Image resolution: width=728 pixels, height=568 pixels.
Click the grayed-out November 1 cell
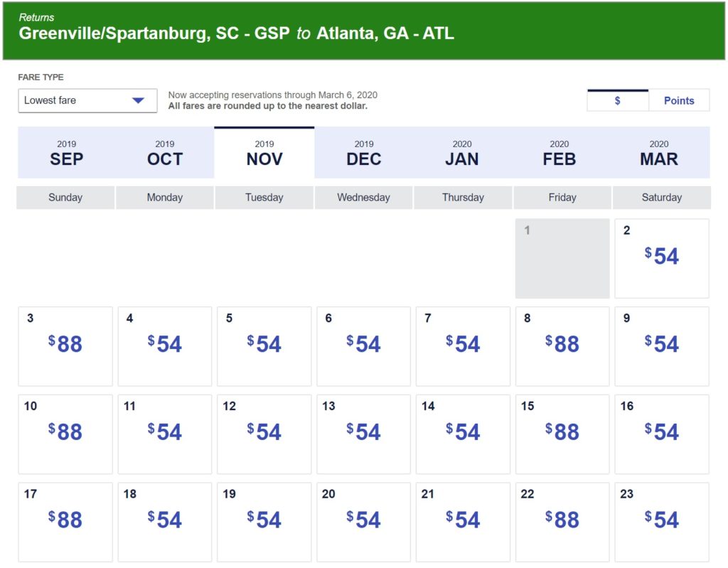pos(562,257)
